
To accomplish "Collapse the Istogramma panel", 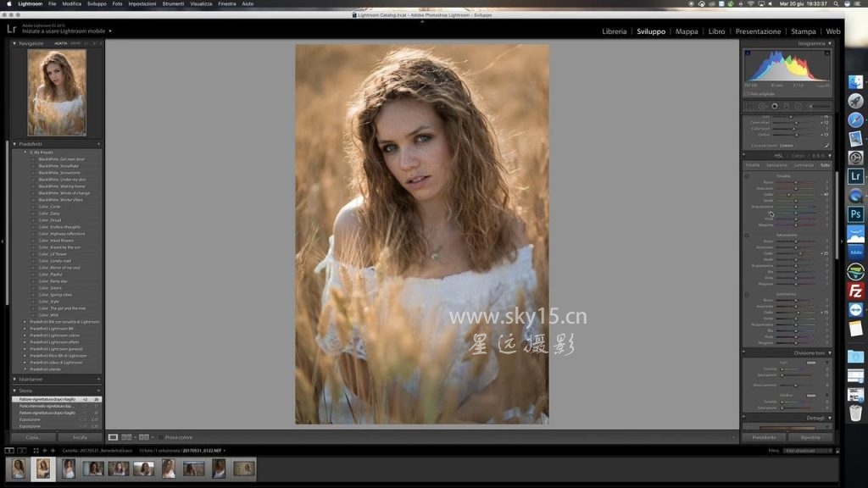I will point(830,43).
